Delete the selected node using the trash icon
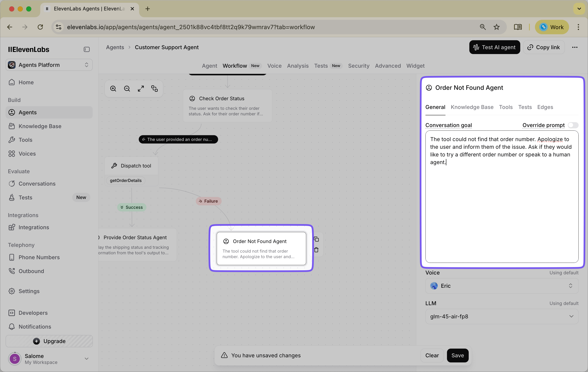The width and height of the screenshot is (588, 372). pos(316,250)
